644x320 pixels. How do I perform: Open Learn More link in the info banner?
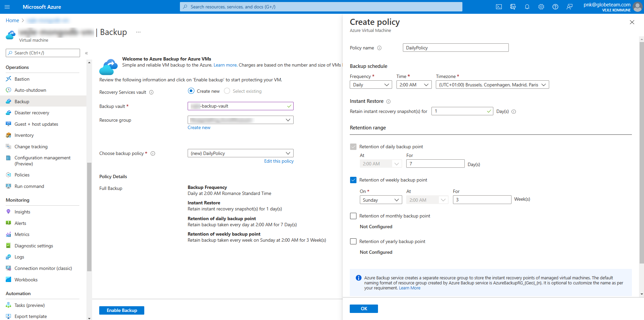(410, 288)
